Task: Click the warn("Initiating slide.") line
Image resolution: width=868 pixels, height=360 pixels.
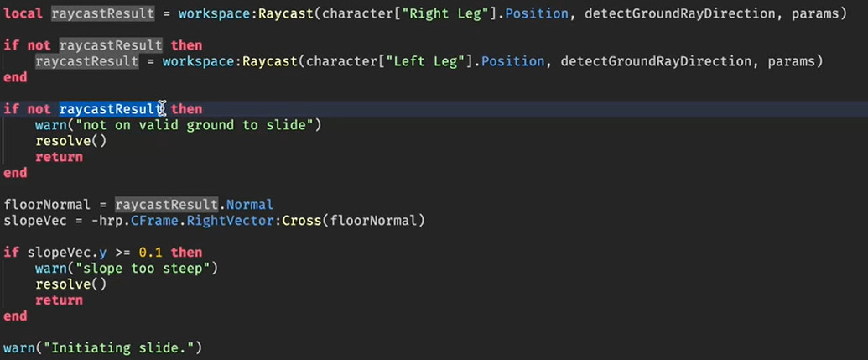Action: click(103, 348)
